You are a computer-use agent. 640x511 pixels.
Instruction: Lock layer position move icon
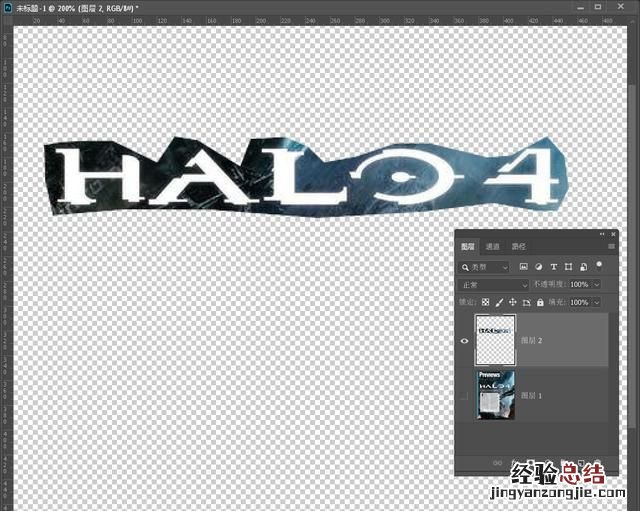coord(513,302)
